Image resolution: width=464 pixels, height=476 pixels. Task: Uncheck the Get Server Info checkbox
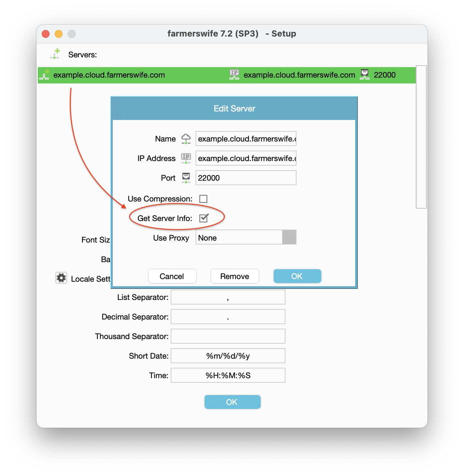click(x=203, y=218)
